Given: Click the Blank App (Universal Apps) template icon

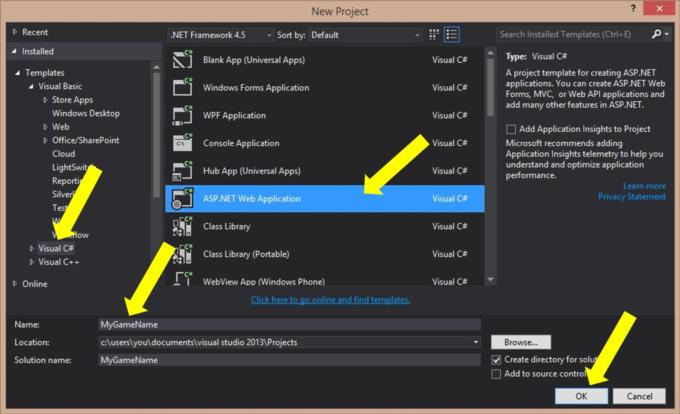Looking at the screenshot, I should pos(183,60).
